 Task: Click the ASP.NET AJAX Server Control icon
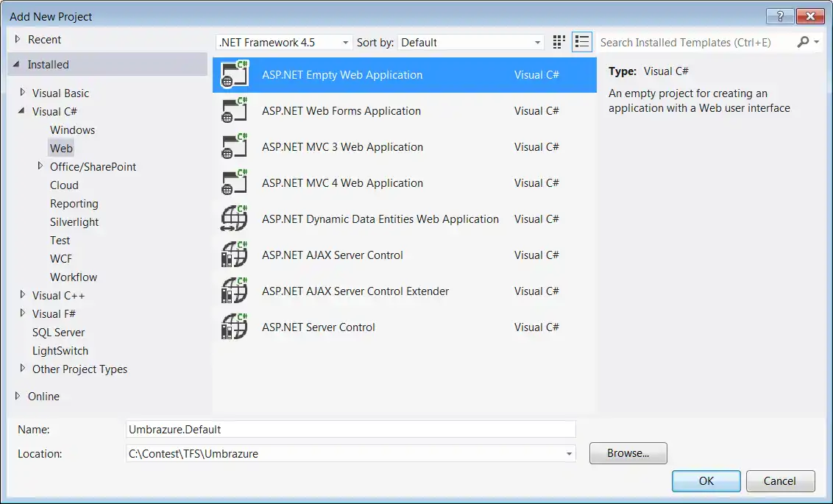click(x=234, y=255)
